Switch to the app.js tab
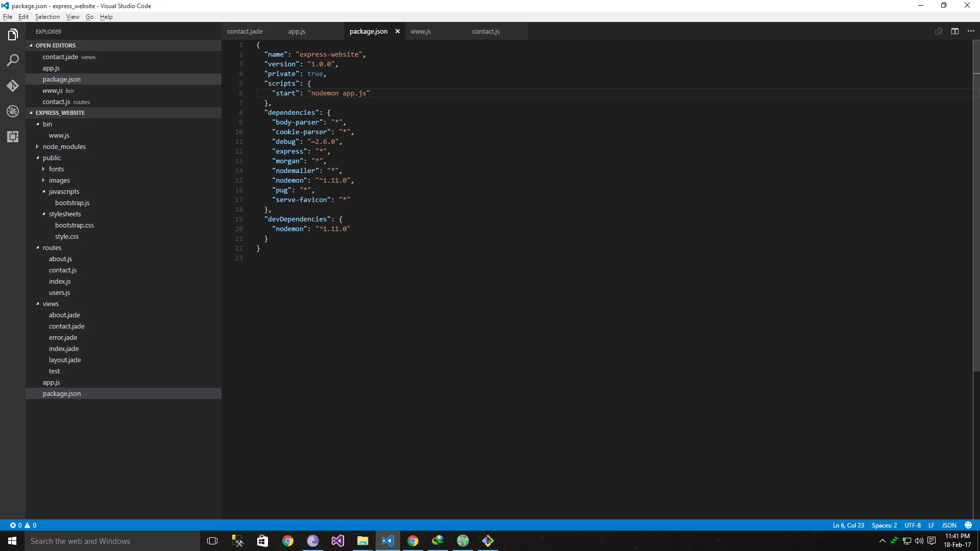The height and width of the screenshot is (551, 980). [297, 32]
